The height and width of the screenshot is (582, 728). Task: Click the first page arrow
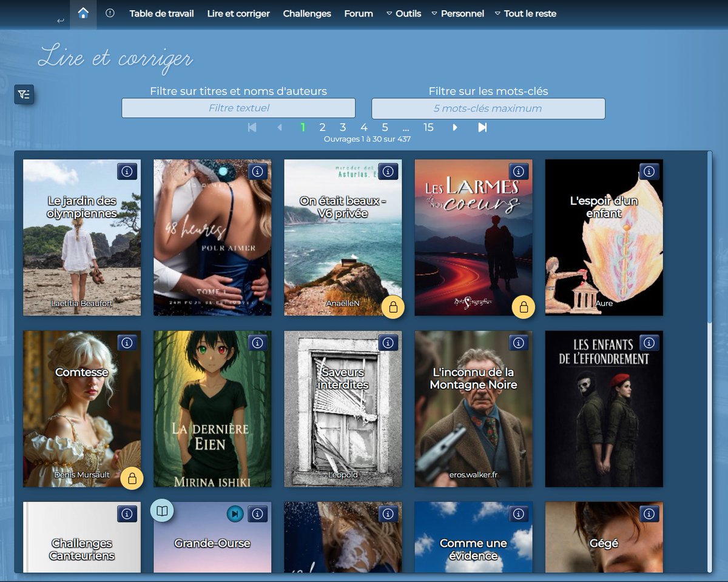(x=252, y=127)
